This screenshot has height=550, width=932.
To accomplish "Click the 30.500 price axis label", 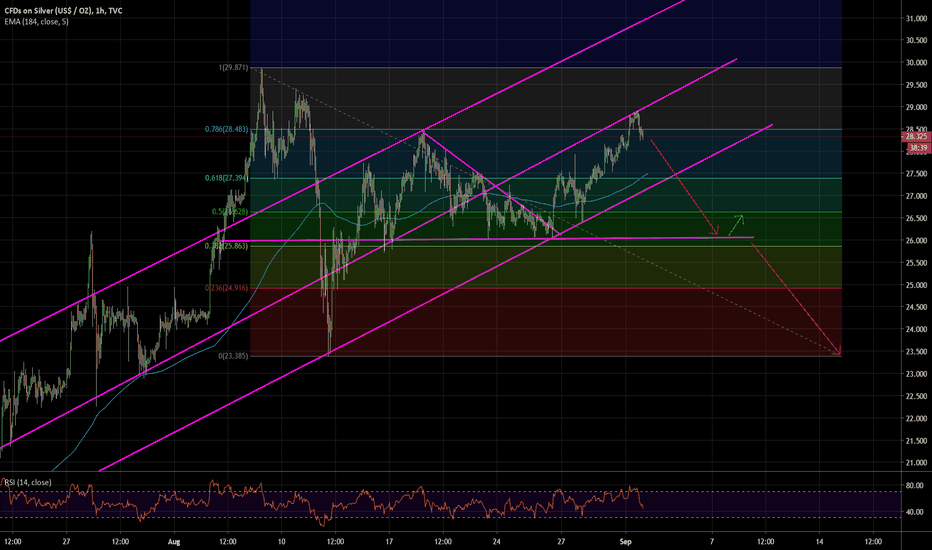I will (x=917, y=40).
